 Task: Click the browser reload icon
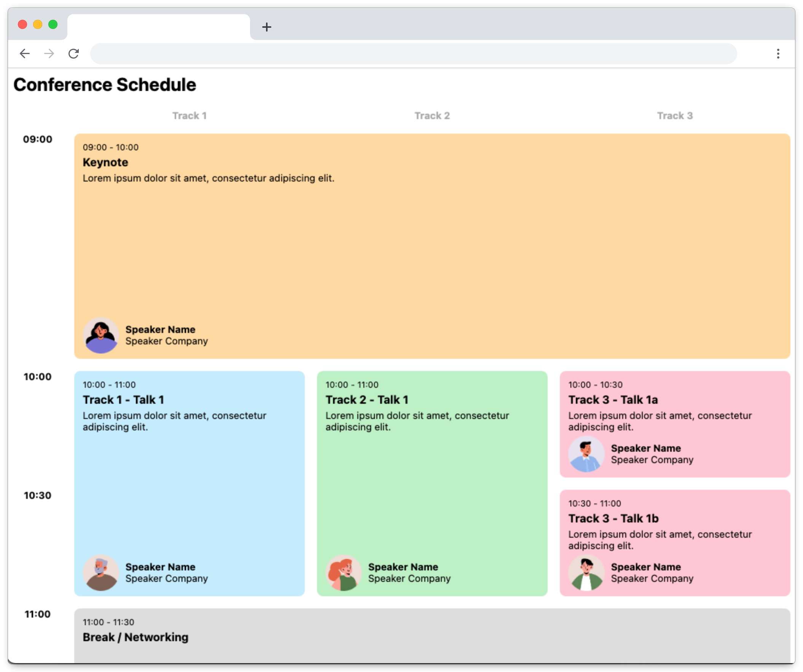click(x=73, y=54)
